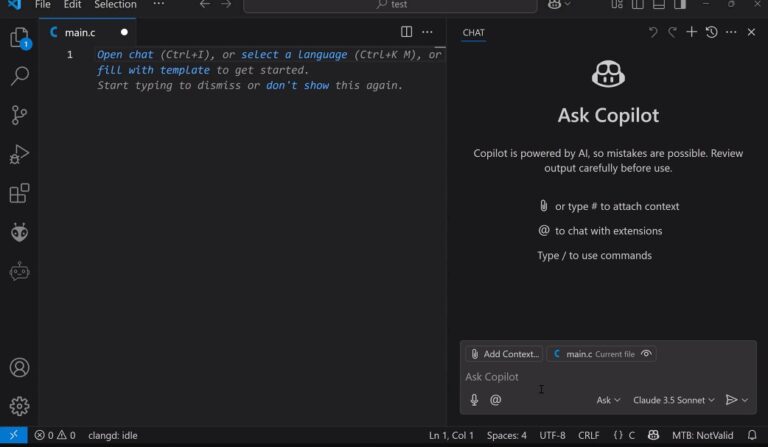Toggle the current file eye visibility
This screenshot has height=447, width=768.
647,353
